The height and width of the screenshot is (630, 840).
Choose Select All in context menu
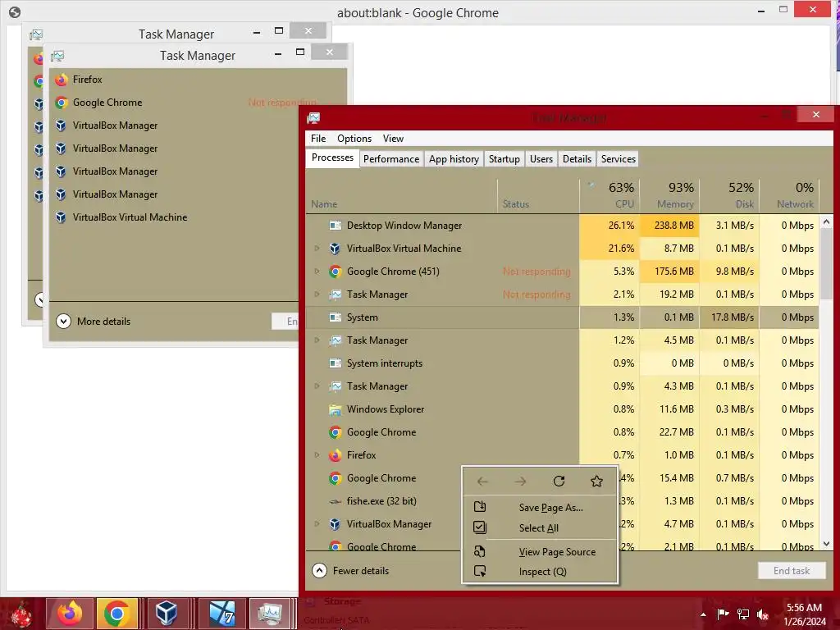tap(540, 527)
